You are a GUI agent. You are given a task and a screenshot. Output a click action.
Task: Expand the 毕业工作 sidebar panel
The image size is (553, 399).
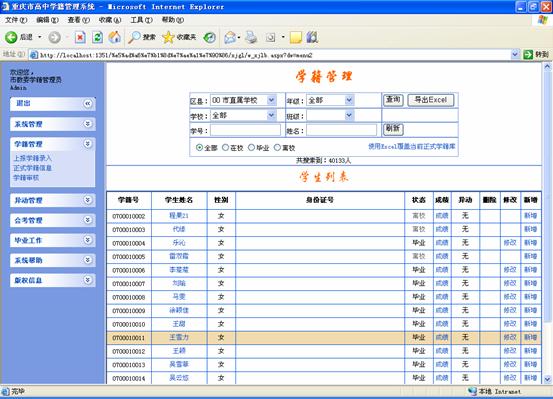[x=87, y=240]
